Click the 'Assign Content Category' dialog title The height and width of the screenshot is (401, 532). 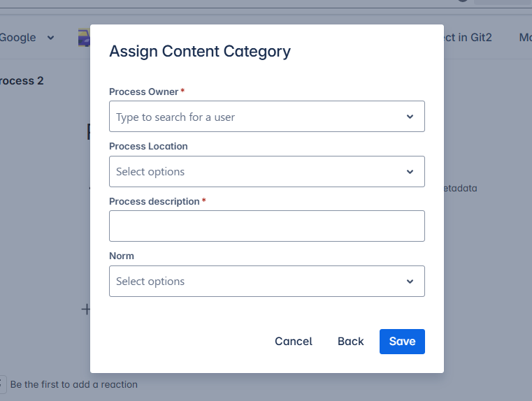[200, 51]
